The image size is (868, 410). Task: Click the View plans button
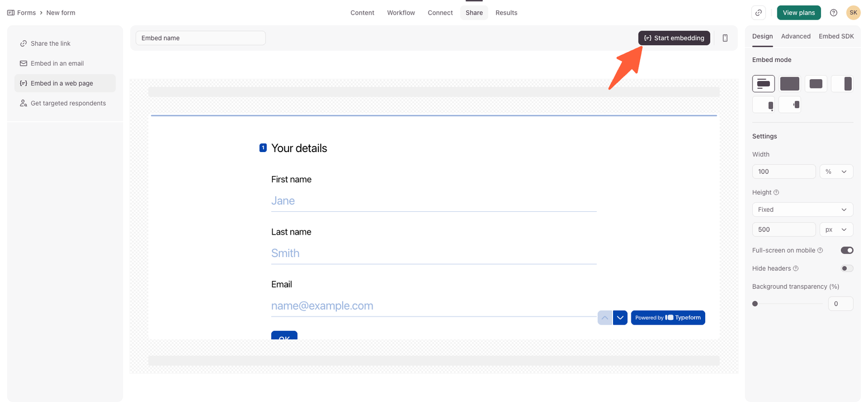799,12
